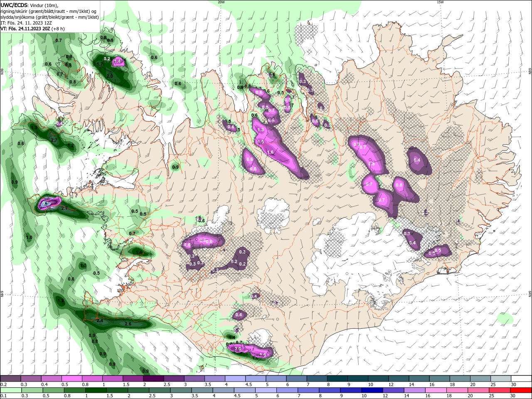Click the '15W' longitude label
Screen dimensions: 532x399
[x=440, y=2]
